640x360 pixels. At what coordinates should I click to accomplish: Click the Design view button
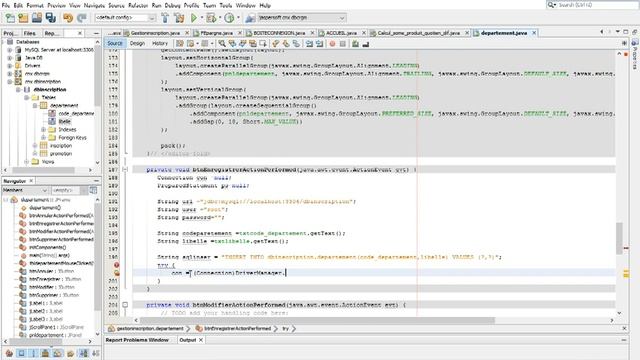[137, 43]
